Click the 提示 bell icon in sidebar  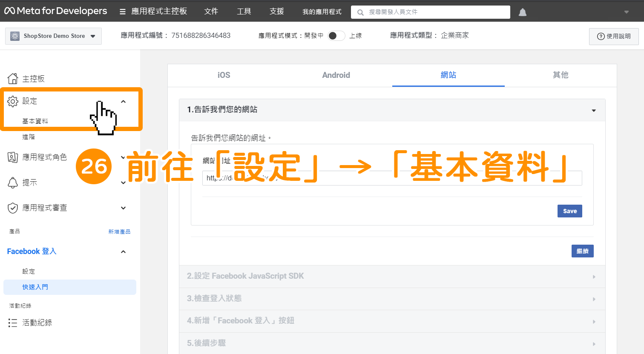pyautogui.click(x=13, y=183)
